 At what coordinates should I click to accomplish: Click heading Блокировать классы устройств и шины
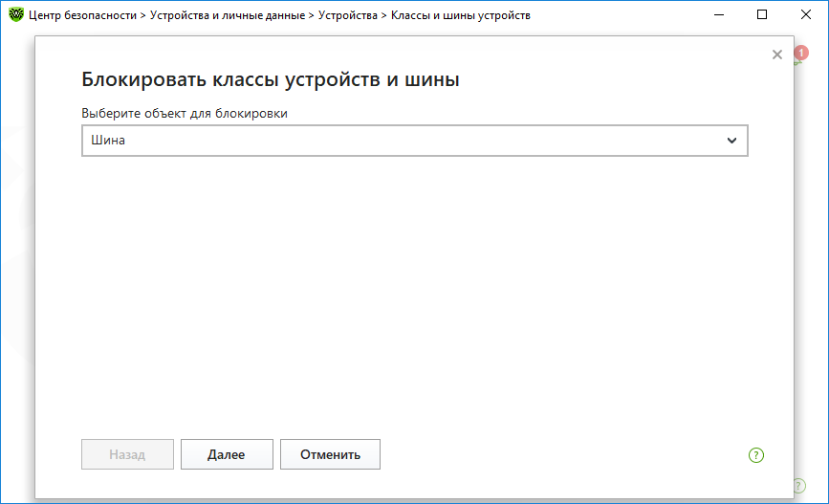pos(271,79)
